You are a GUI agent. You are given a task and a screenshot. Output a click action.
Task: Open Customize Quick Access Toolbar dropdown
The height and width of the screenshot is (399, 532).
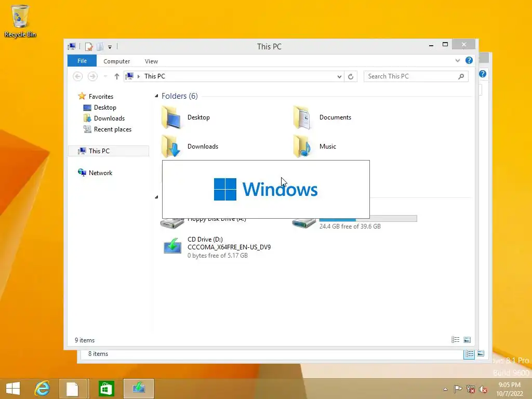point(110,47)
